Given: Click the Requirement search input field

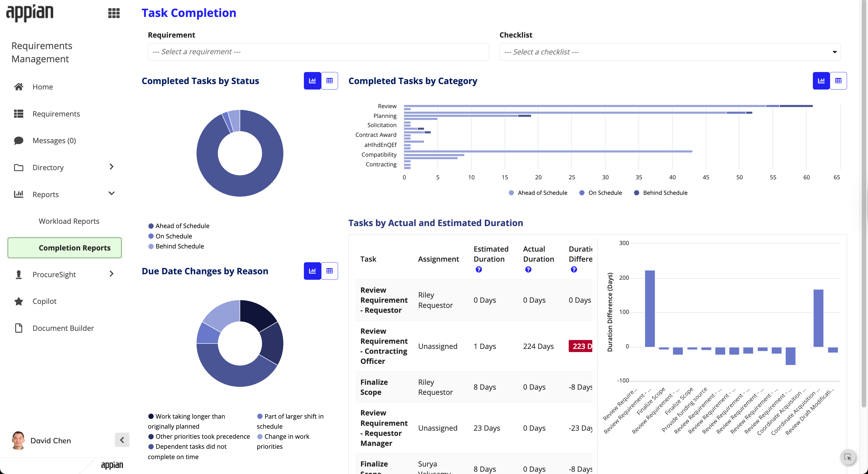Looking at the screenshot, I should (319, 52).
